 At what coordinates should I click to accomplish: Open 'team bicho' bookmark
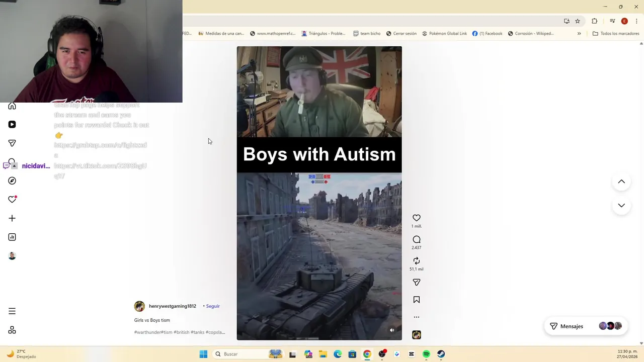pos(367,34)
